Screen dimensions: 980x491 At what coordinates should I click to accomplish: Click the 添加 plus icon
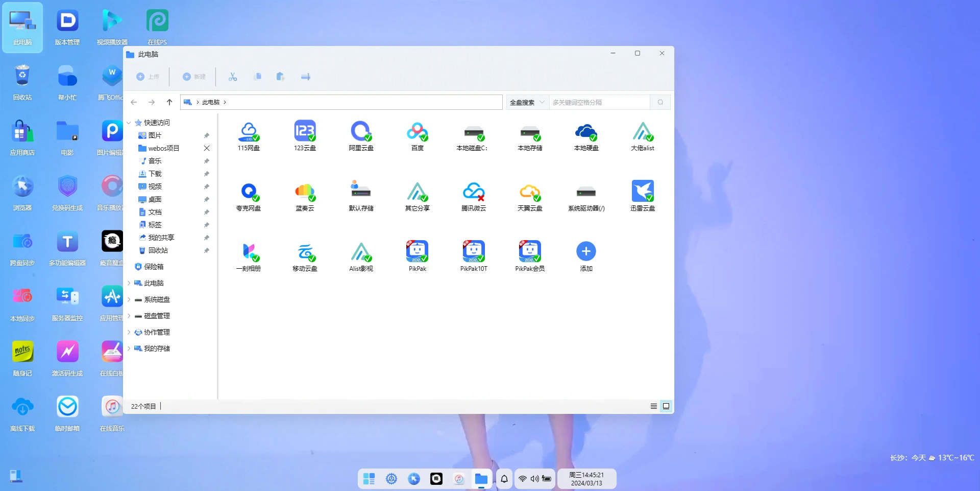pos(586,251)
